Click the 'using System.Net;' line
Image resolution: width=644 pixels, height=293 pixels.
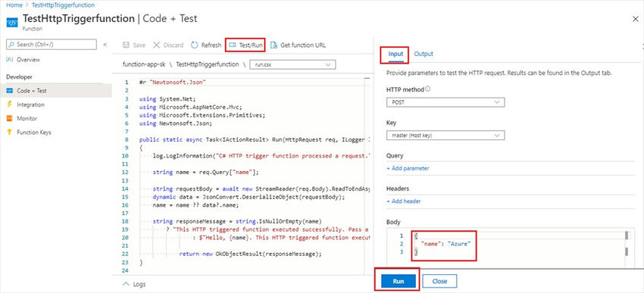(x=167, y=98)
